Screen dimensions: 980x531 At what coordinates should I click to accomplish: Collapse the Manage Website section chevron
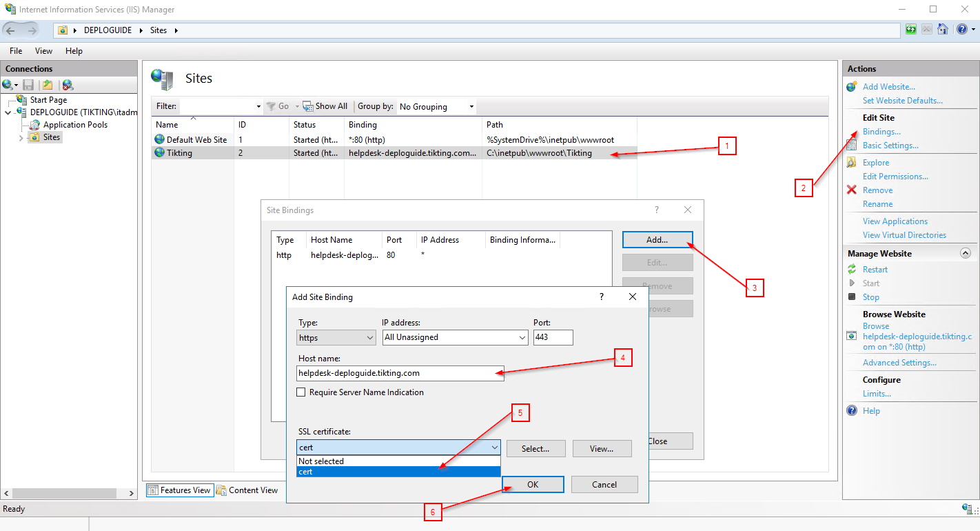[x=965, y=254]
